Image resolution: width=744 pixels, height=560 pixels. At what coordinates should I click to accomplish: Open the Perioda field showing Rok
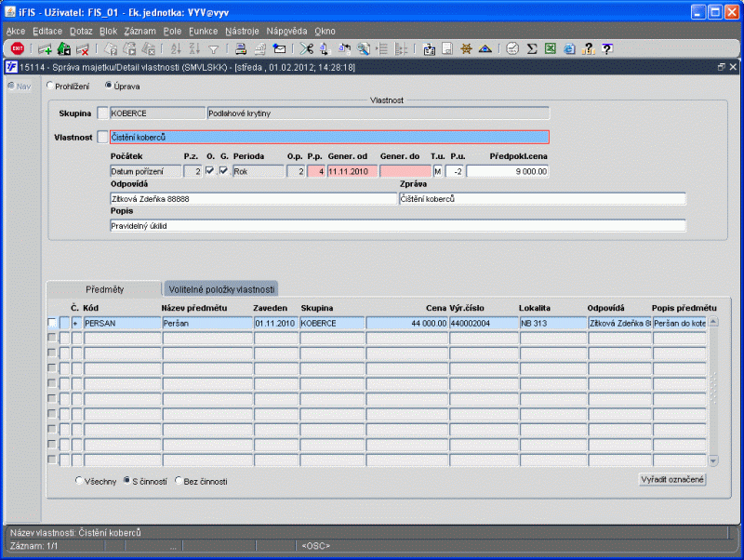click(x=259, y=171)
